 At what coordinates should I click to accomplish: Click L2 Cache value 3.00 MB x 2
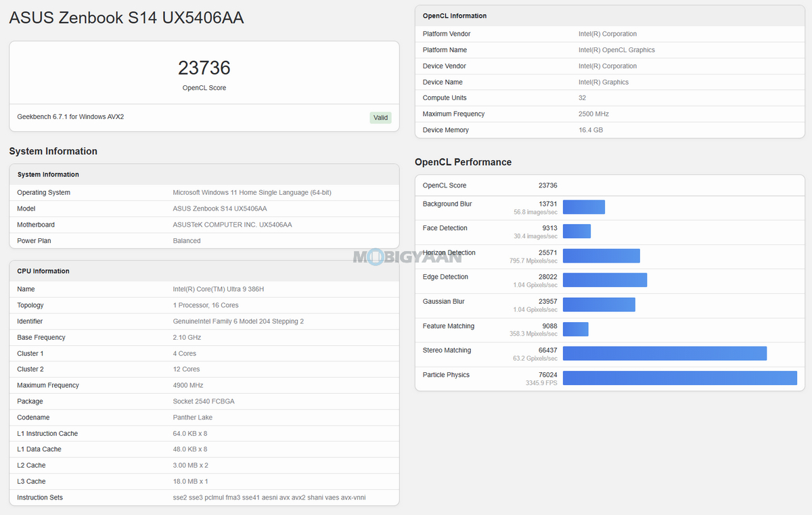tap(190, 466)
